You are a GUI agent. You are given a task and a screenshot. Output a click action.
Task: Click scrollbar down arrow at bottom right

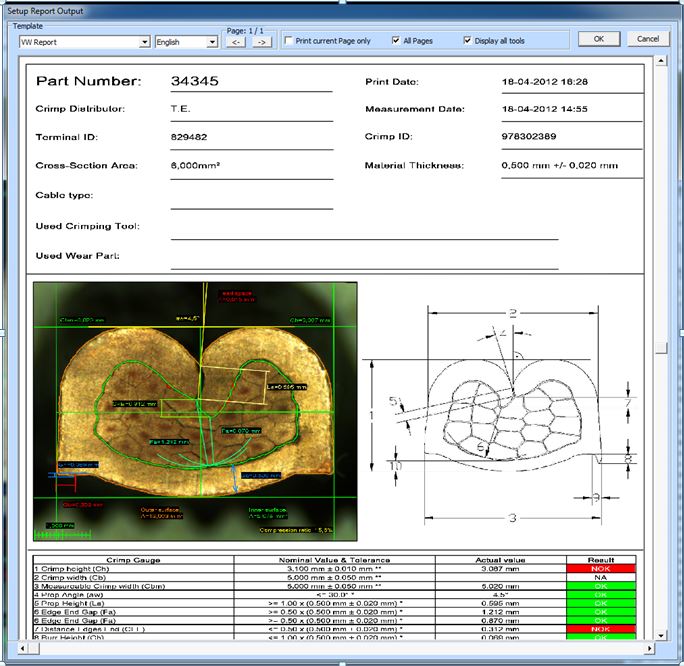pos(660,635)
